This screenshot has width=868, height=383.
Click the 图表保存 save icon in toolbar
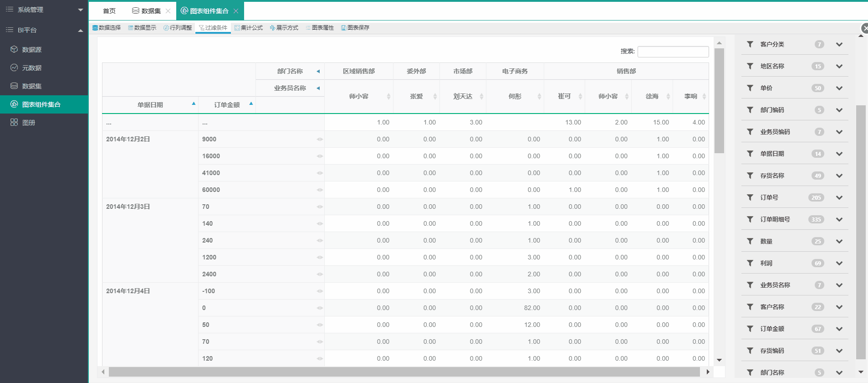click(x=343, y=28)
